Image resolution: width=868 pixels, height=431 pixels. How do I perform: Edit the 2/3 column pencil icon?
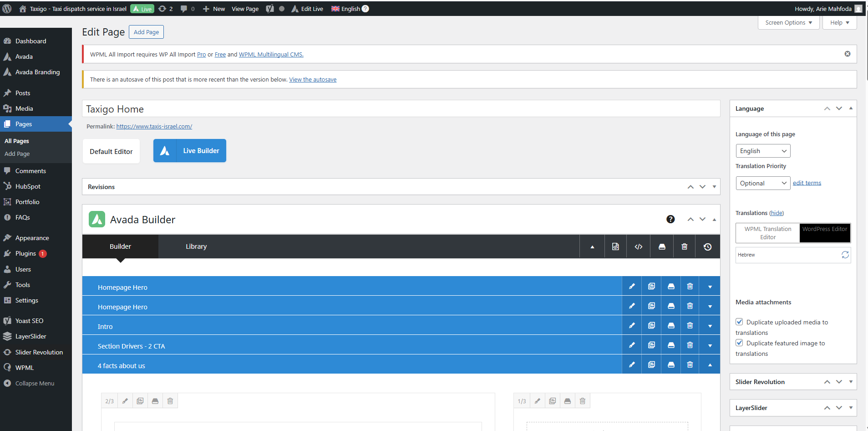coord(125,401)
